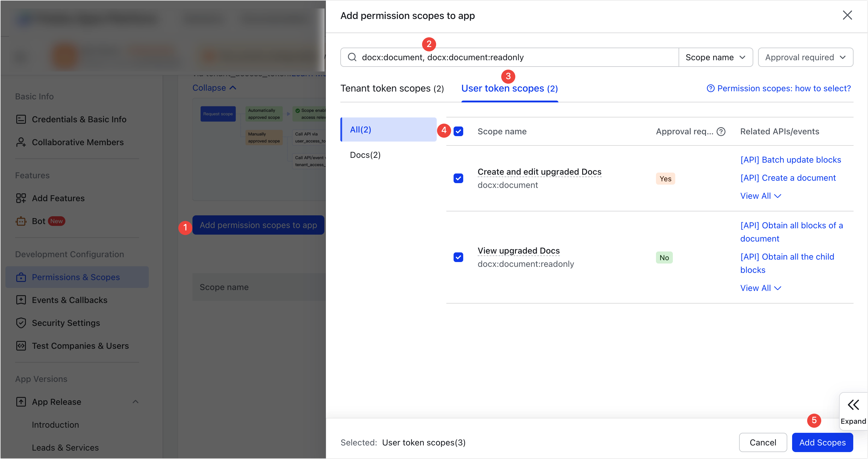Open Introduction under App Release
Image resolution: width=868 pixels, height=459 pixels.
tap(55, 425)
